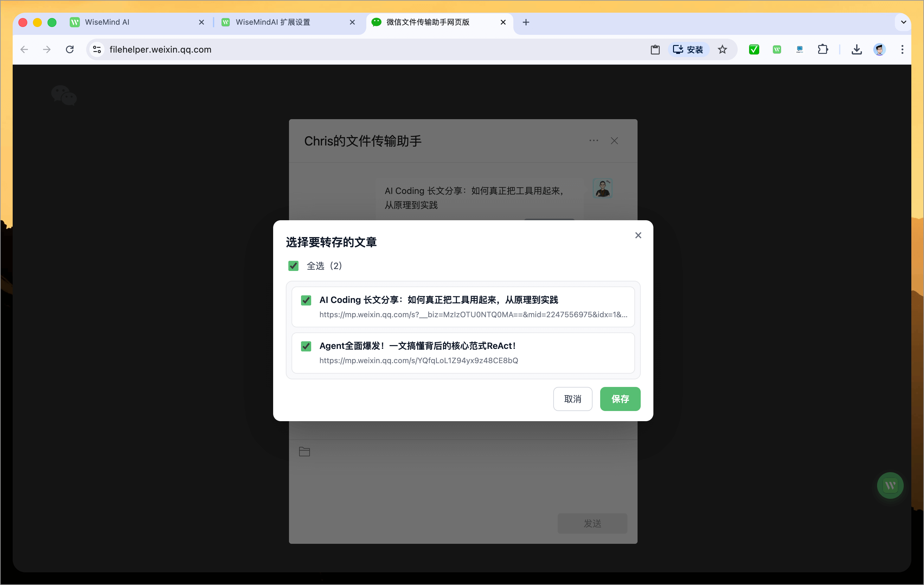Click the 安装 install badge in address bar
The width and height of the screenshot is (924, 585).
(688, 49)
